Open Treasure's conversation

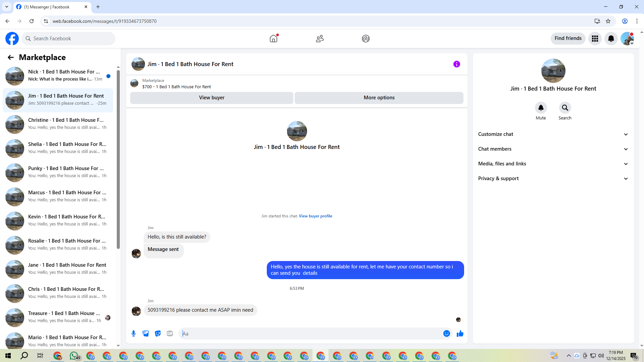58,317
